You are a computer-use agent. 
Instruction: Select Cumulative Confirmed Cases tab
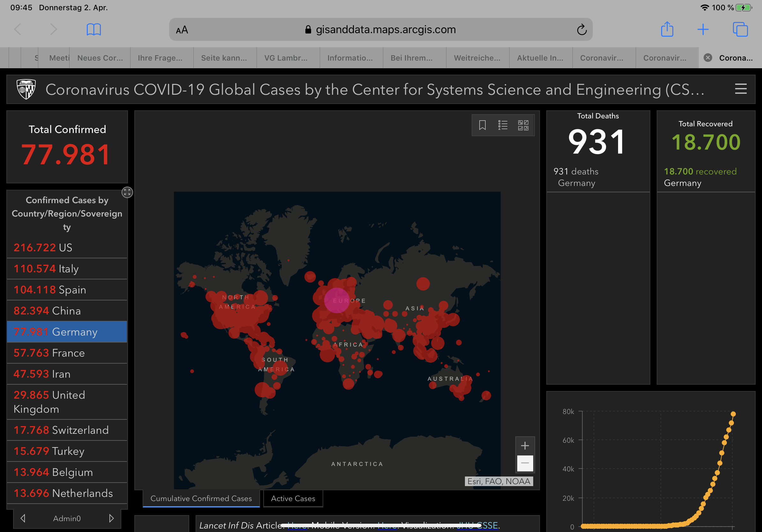(x=201, y=498)
